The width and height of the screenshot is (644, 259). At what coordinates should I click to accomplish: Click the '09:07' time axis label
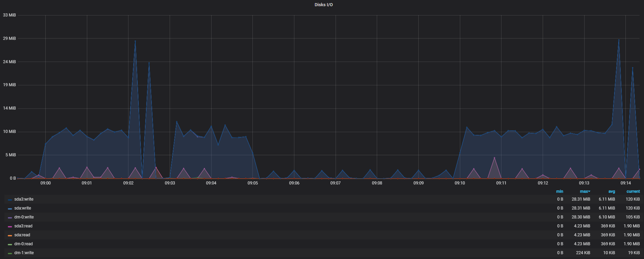coord(335,183)
